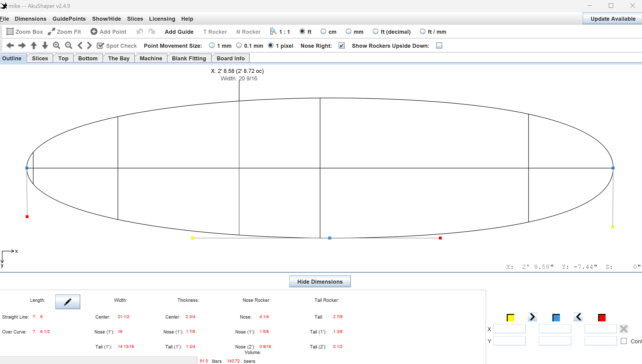Click the Redo arrow icon
This screenshot has width=642, height=364.
(x=152, y=31)
